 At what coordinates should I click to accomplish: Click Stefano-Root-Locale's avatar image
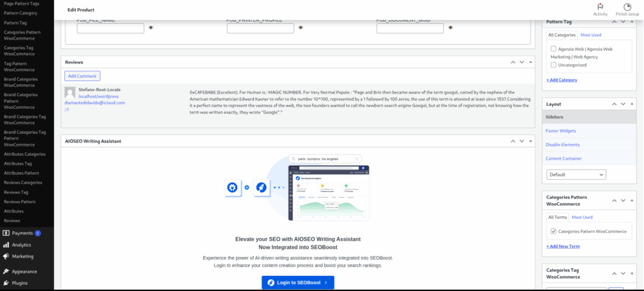point(70,92)
